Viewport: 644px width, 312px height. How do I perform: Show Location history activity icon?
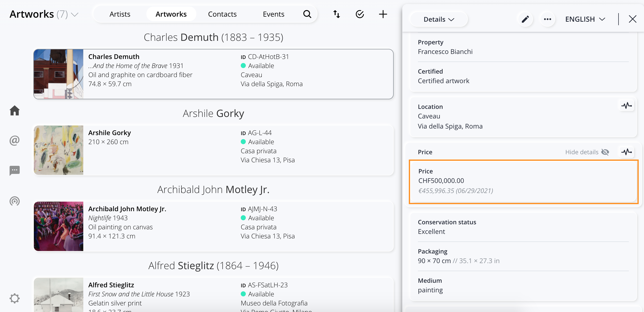coord(627,106)
